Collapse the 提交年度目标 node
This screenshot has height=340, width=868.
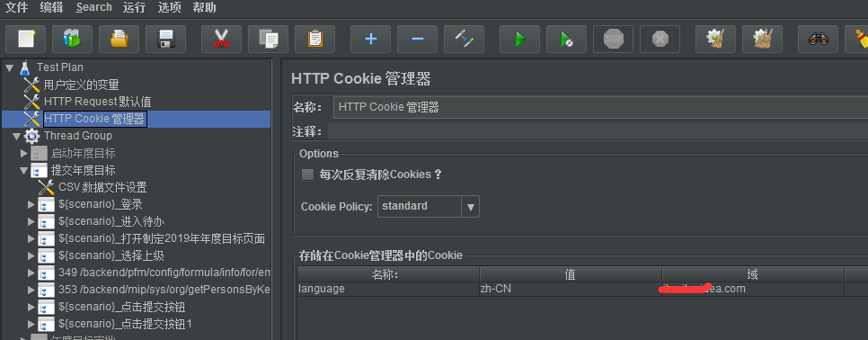click(x=23, y=171)
